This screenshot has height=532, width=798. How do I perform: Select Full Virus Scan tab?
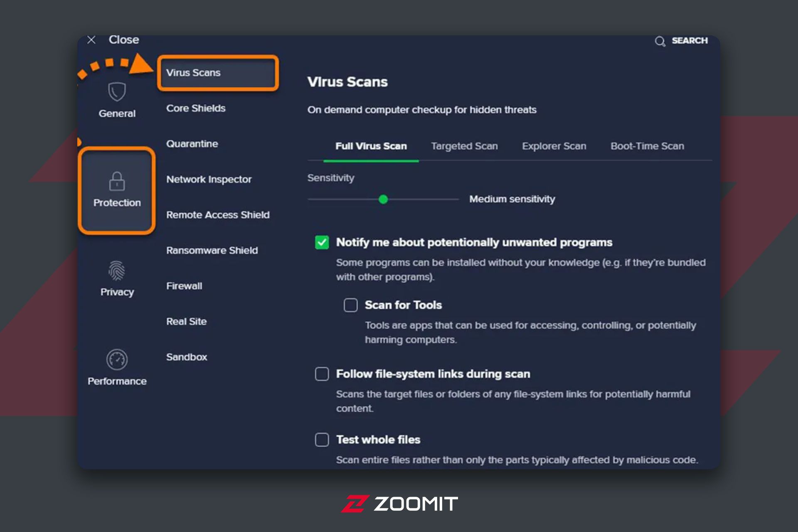click(371, 146)
